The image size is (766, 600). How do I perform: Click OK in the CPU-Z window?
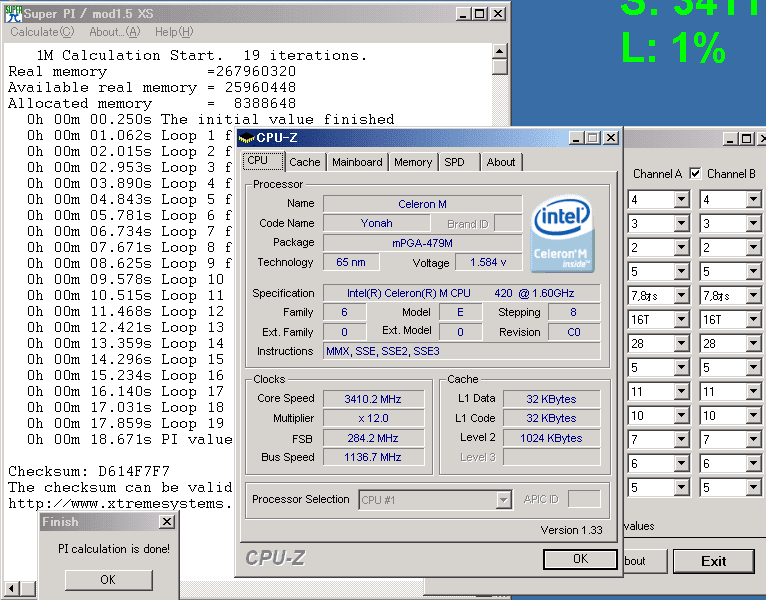coord(580,559)
